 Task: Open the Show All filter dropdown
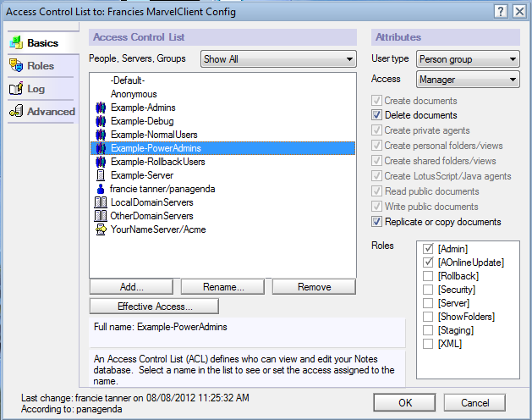point(278,59)
